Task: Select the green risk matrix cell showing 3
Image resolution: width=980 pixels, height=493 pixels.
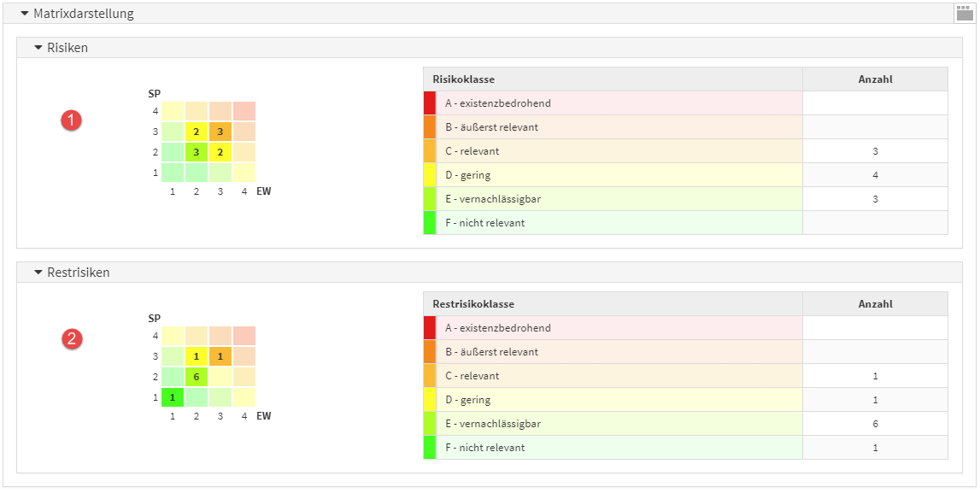Action: click(197, 152)
